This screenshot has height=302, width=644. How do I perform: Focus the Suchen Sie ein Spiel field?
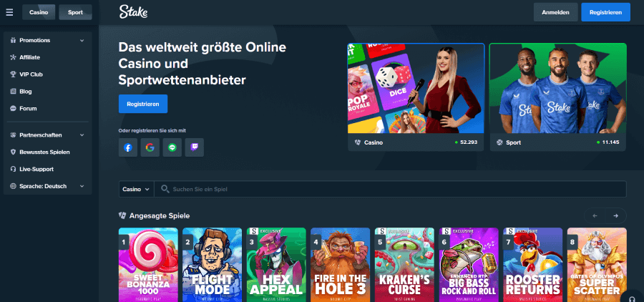pyautogui.click(x=390, y=189)
